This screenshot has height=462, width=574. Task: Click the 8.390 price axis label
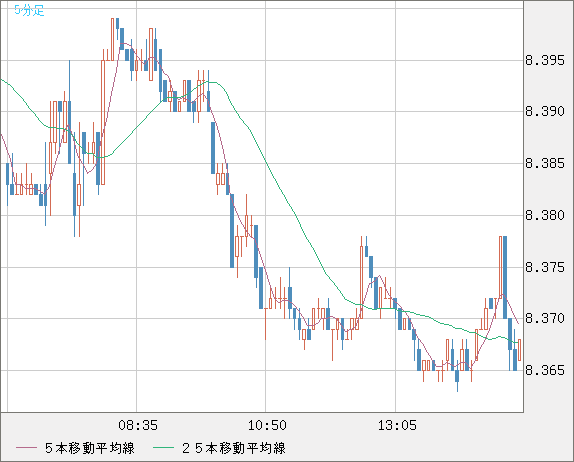[545, 111]
